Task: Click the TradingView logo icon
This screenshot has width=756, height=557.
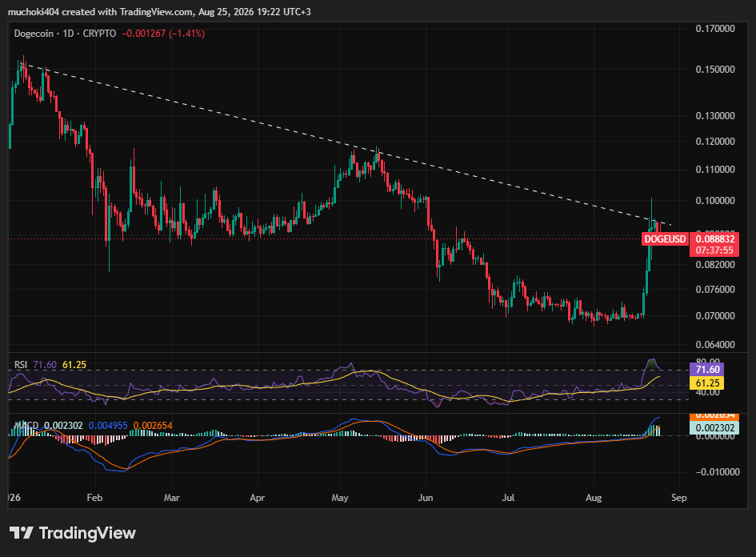Action: point(22,533)
